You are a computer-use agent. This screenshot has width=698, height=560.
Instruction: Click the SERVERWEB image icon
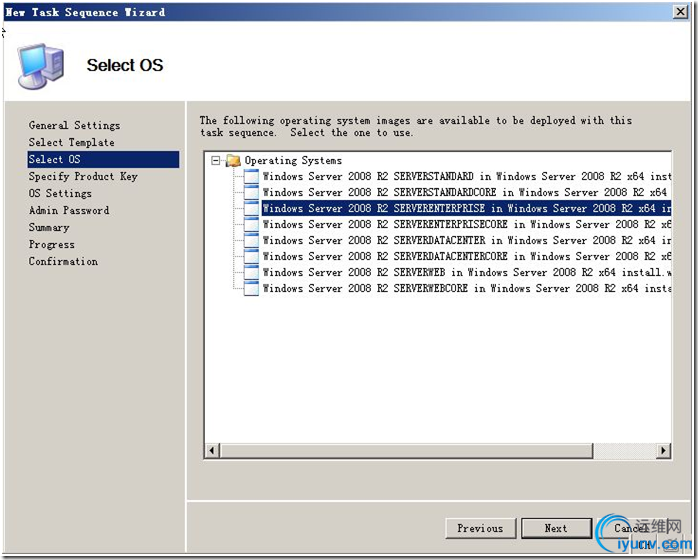pyautogui.click(x=251, y=272)
